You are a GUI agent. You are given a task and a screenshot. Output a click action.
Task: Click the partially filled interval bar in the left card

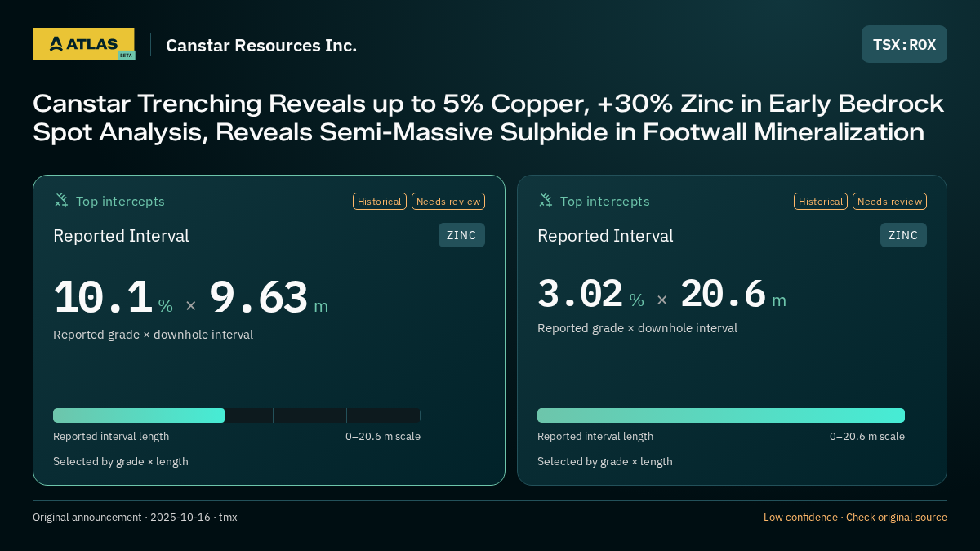[x=237, y=415]
